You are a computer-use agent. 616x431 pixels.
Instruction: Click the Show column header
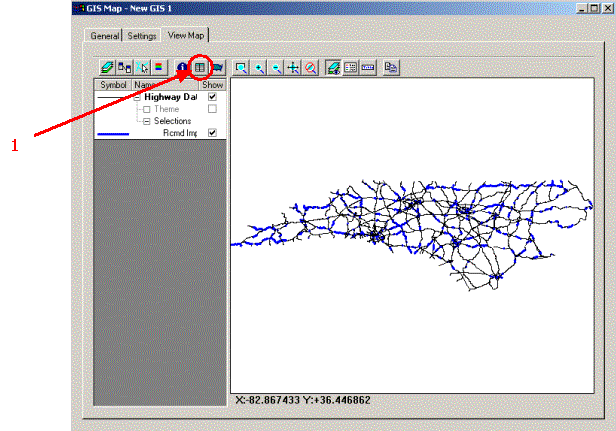(x=213, y=85)
